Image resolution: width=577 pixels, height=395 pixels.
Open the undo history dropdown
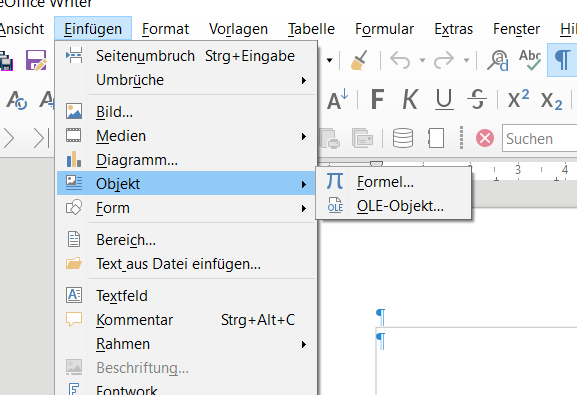(x=422, y=60)
